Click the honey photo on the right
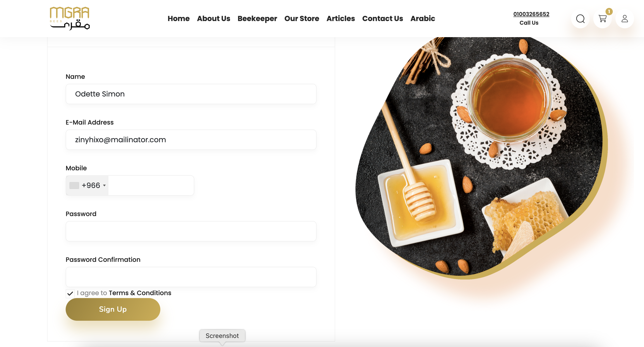This screenshot has width=644, height=347. pyautogui.click(x=481, y=157)
